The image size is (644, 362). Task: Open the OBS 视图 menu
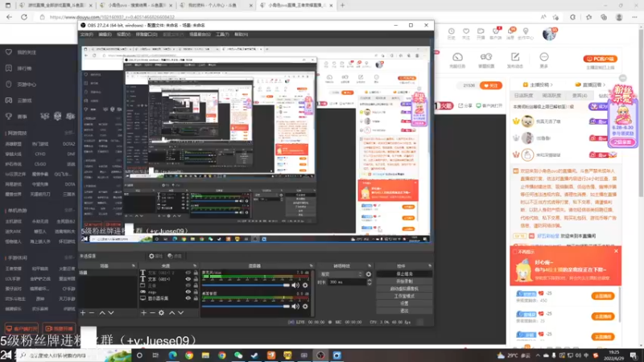tap(124, 35)
